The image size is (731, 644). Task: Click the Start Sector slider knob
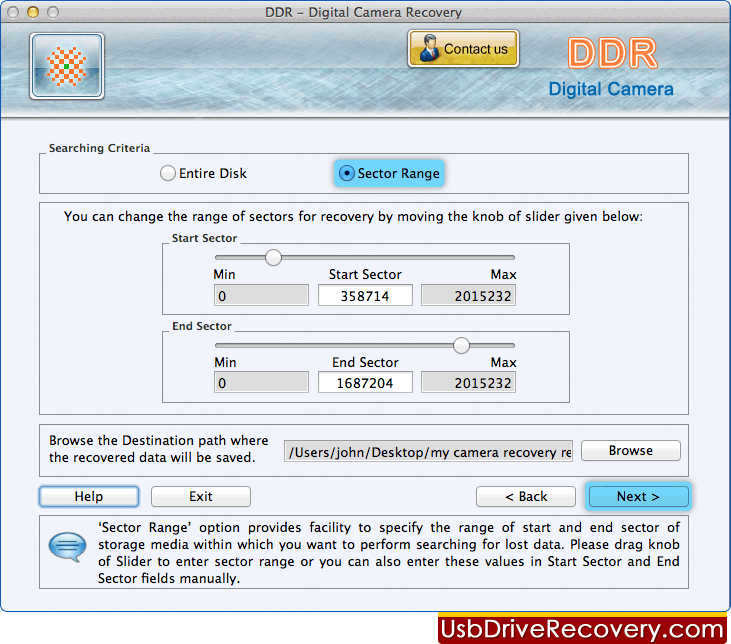[273, 257]
